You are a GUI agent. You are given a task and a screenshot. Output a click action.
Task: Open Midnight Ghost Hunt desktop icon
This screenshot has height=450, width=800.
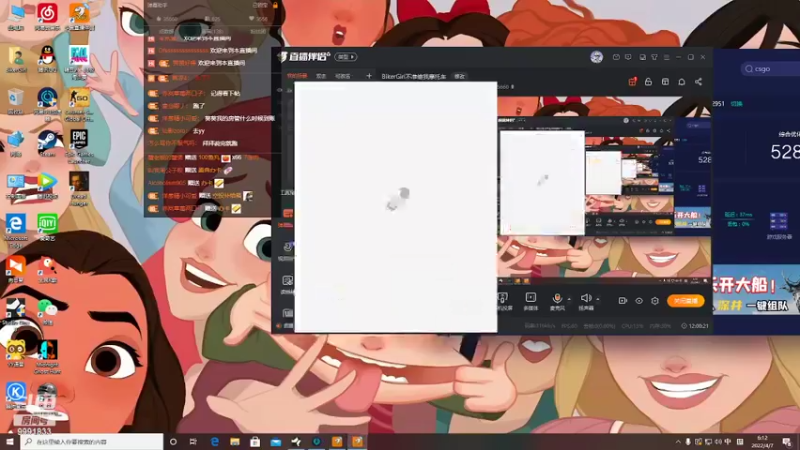47,356
